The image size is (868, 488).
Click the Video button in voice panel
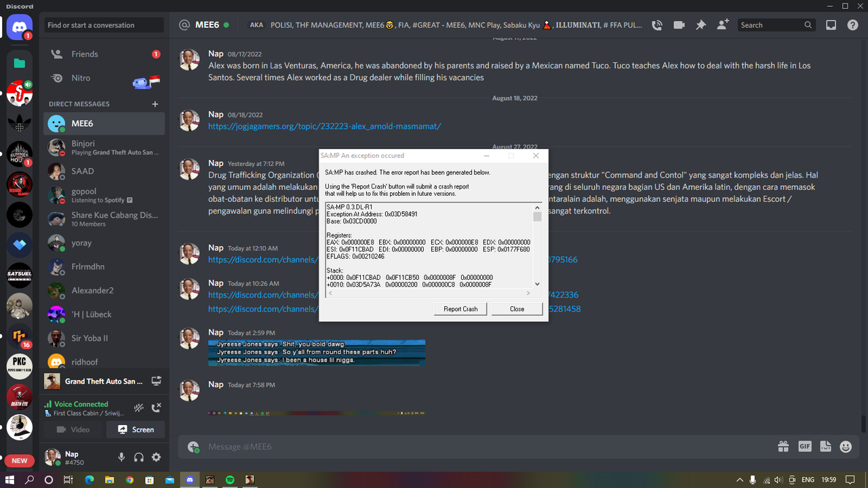tap(73, 429)
